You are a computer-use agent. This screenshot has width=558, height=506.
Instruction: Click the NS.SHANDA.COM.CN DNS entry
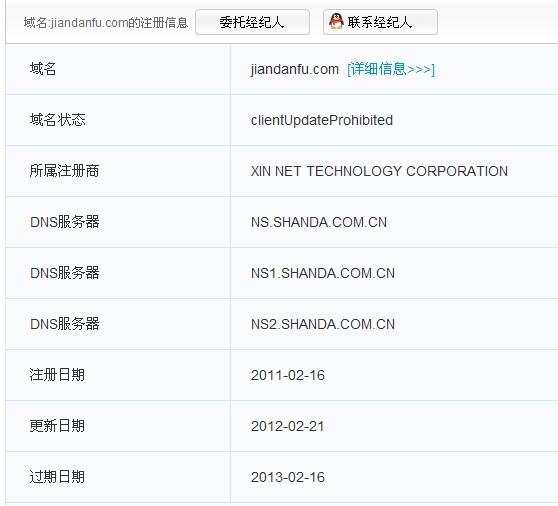click(319, 222)
